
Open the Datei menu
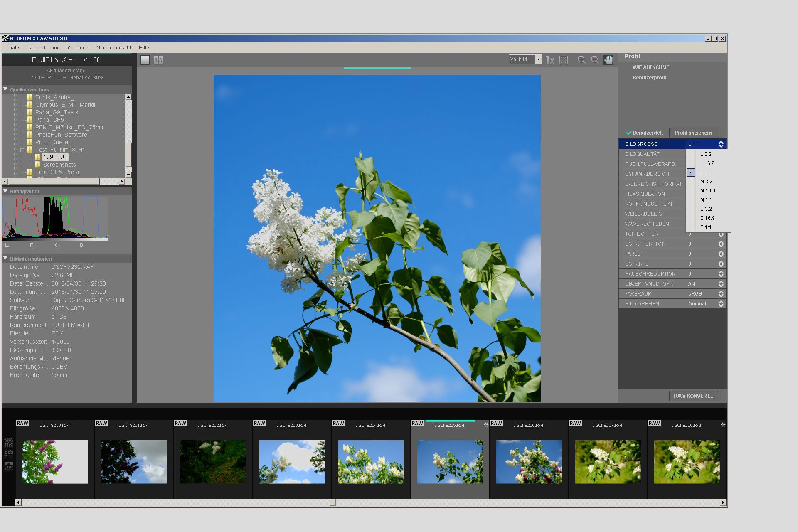pyautogui.click(x=14, y=48)
